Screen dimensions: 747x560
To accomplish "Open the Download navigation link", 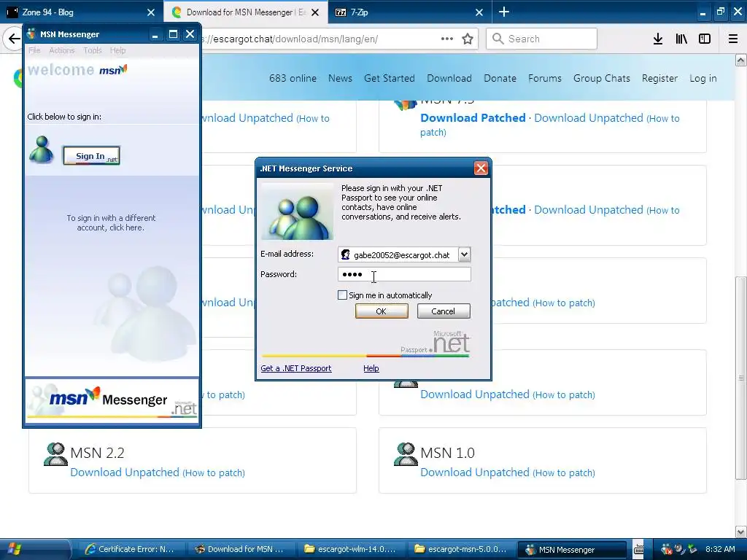I will [x=449, y=78].
